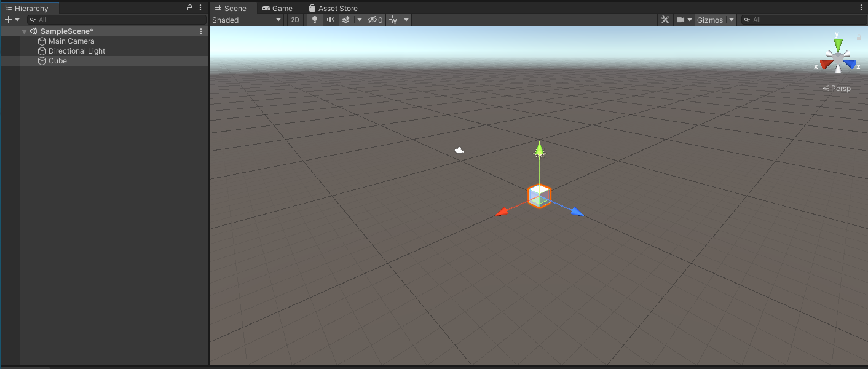The width and height of the screenshot is (868, 369).
Task: Mute scene audio with the speaker icon
Action: point(331,20)
